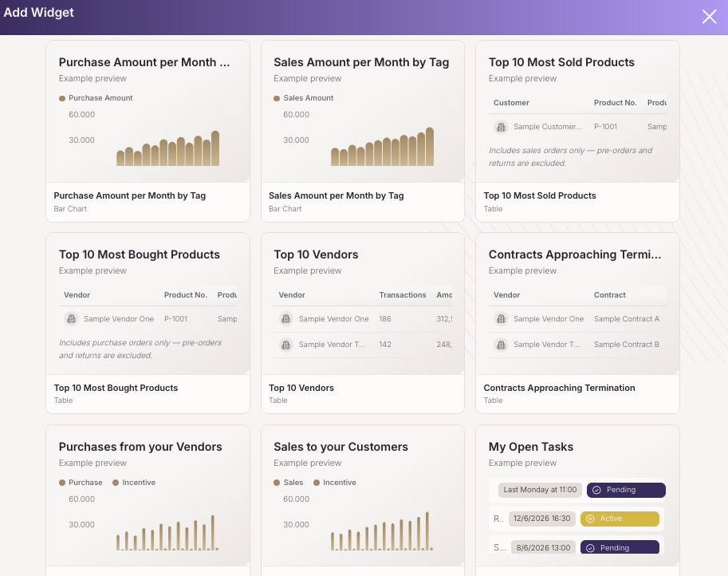Pick the Sales to your Customers widget

363,500
